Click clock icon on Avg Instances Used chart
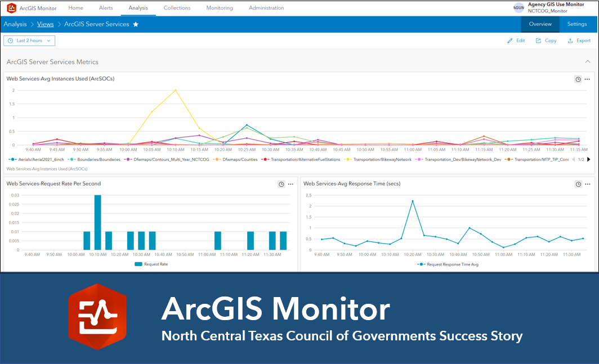599x364 pixels. [x=578, y=79]
